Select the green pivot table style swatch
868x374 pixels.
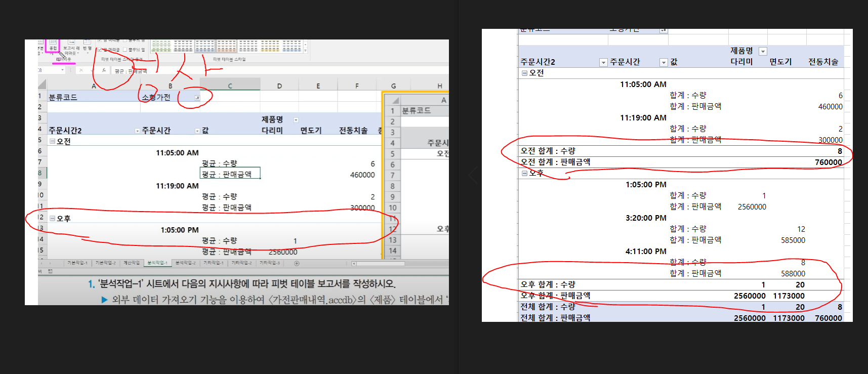161,47
